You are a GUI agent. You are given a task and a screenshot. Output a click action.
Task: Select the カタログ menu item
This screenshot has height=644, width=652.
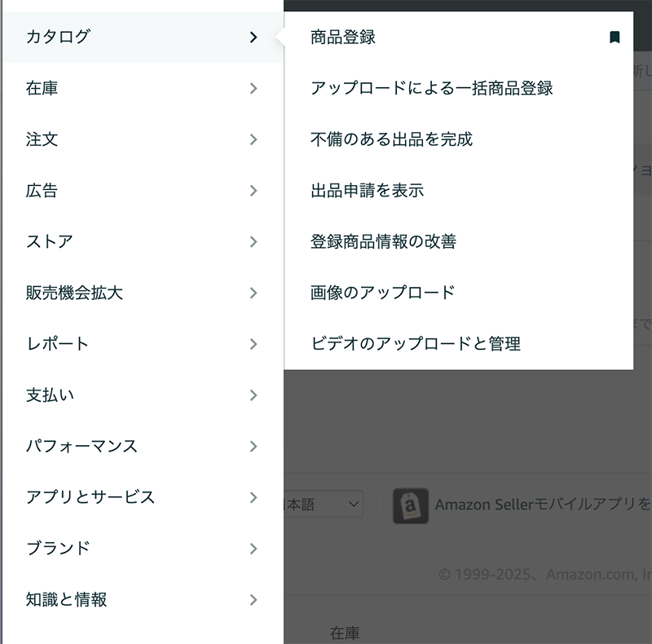point(144,37)
